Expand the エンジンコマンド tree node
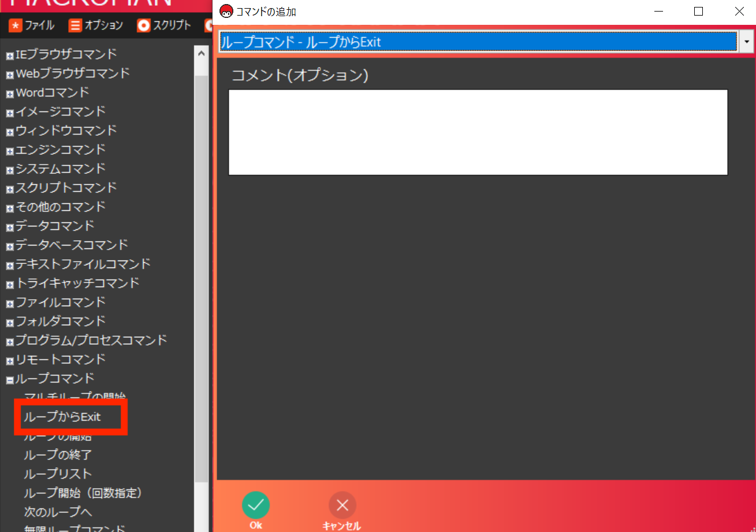The width and height of the screenshot is (756, 532). 9,151
